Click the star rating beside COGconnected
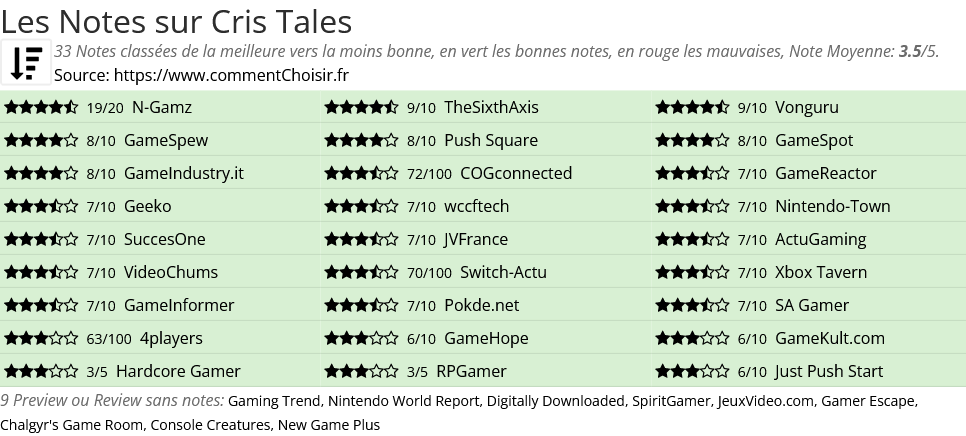Viewport: 966px width, 436px height. 361,174
